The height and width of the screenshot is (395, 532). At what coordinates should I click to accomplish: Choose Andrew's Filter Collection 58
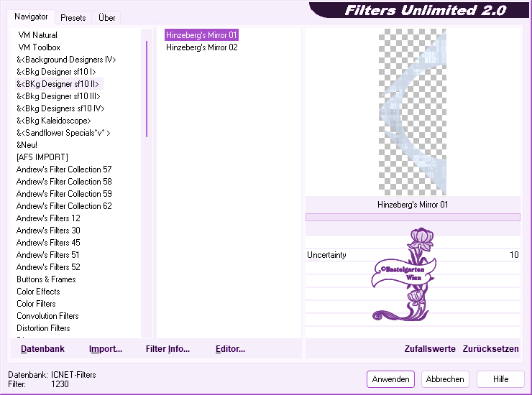64,182
